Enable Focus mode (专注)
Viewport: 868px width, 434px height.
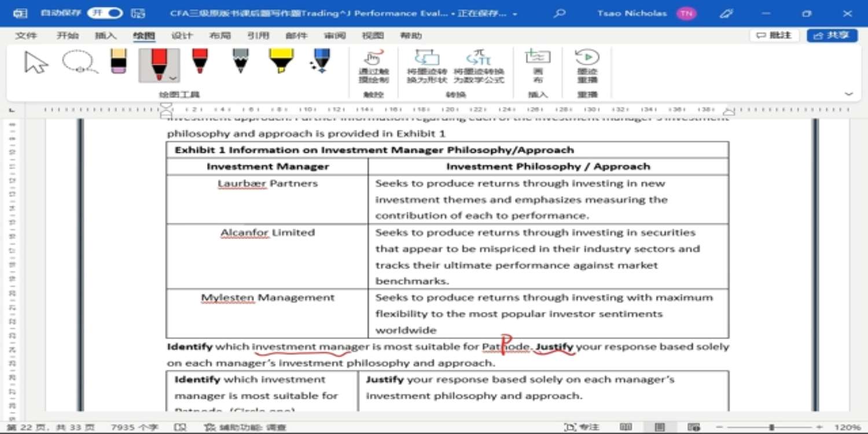(583, 427)
